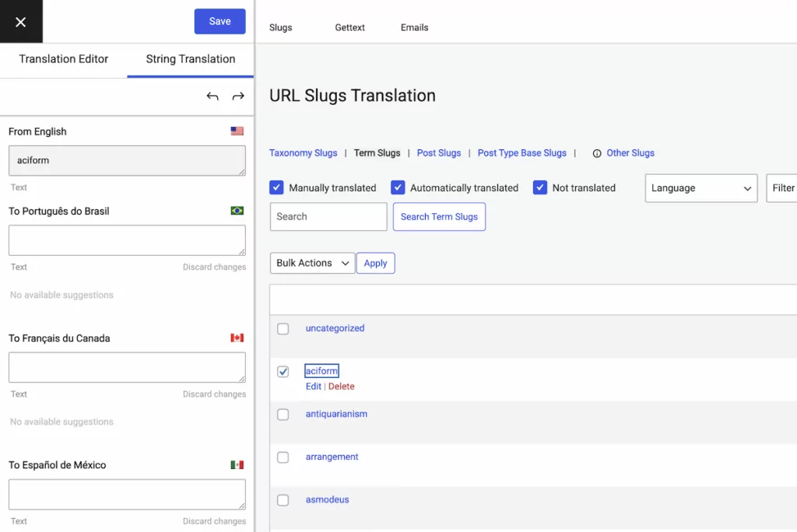
Task: Discard changes for Français du Canada
Action: click(x=214, y=394)
